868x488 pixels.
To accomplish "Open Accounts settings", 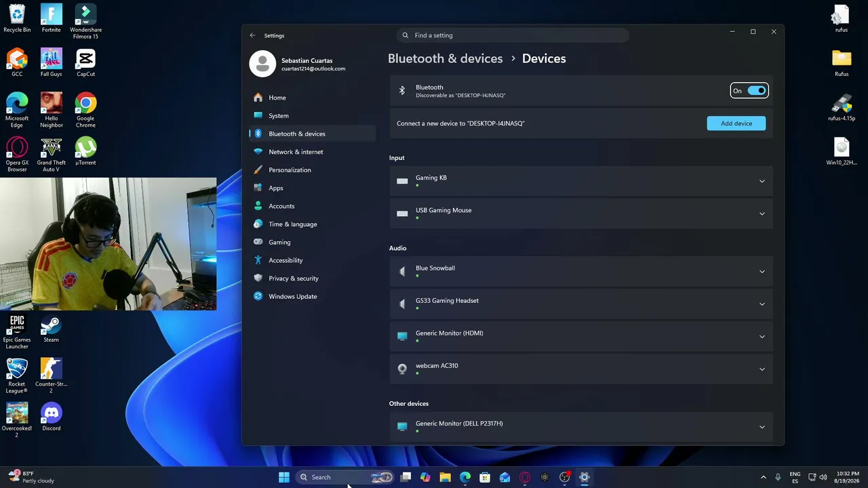I will 312,206.
